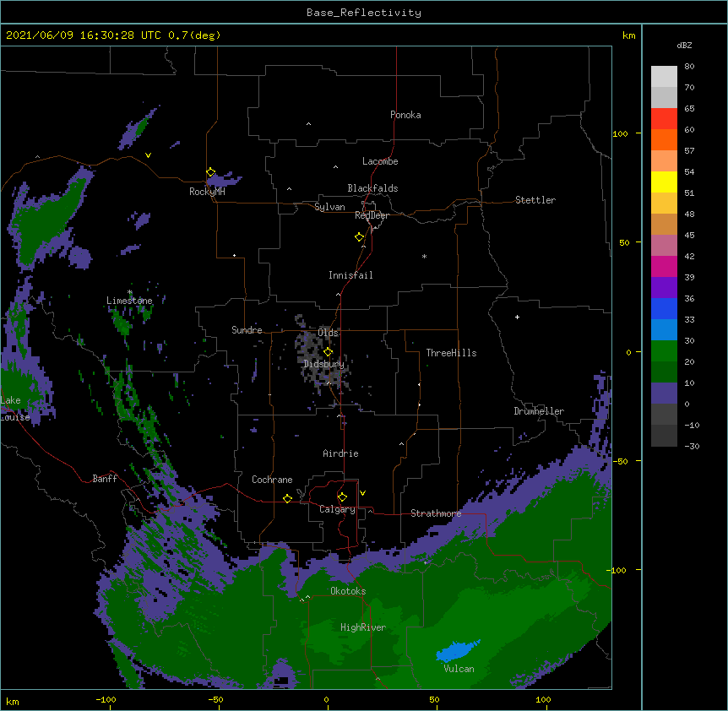Click the Okotoks city label
The width and height of the screenshot is (728, 711).
[x=348, y=591]
